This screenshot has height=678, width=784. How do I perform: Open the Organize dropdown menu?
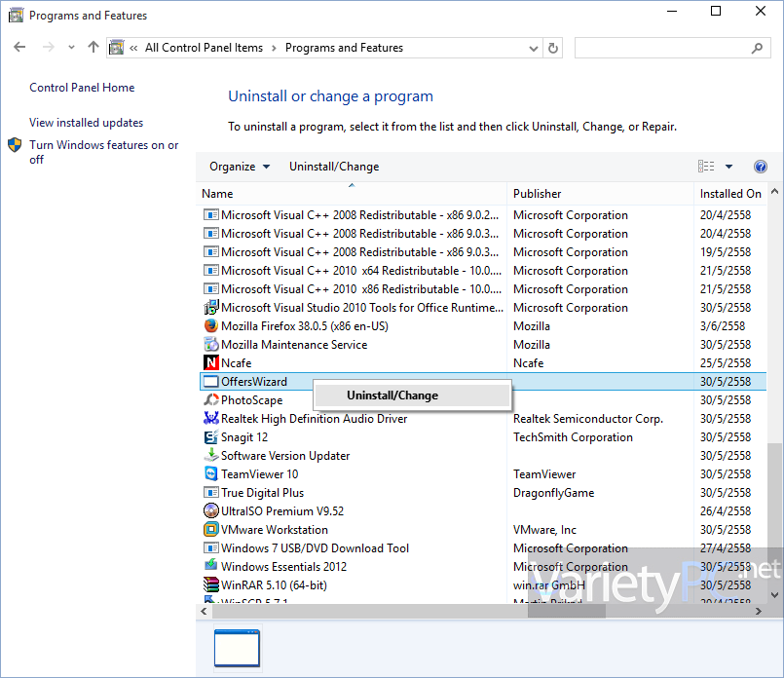click(x=240, y=167)
